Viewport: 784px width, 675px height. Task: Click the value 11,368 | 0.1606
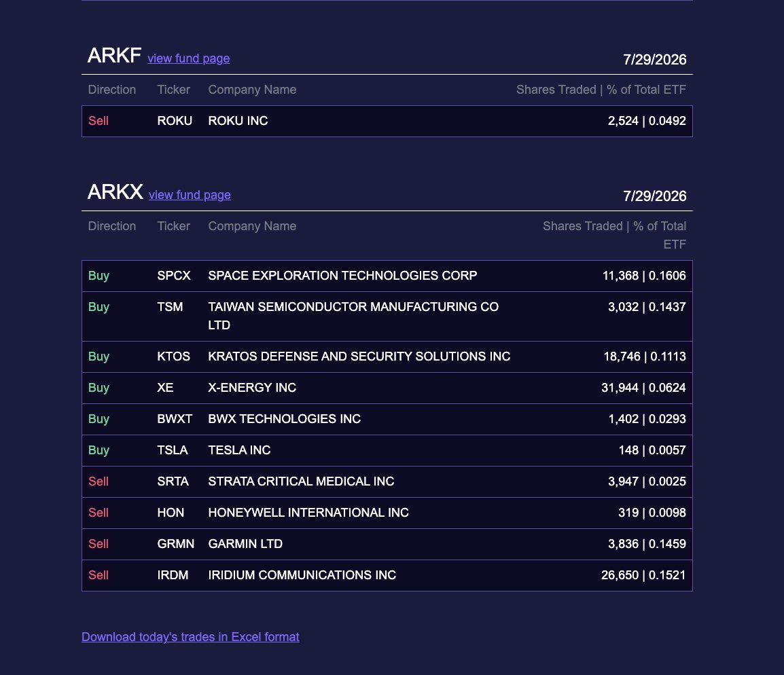[644, 276]
